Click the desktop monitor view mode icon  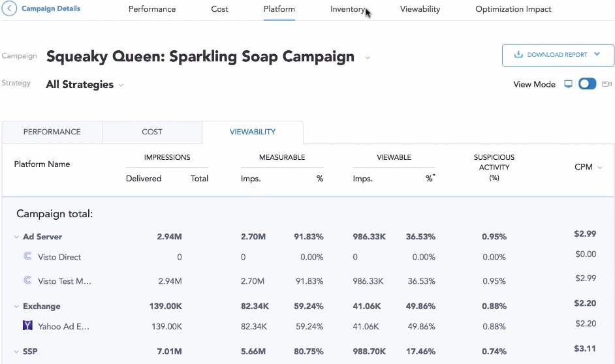tap(569, 84)
